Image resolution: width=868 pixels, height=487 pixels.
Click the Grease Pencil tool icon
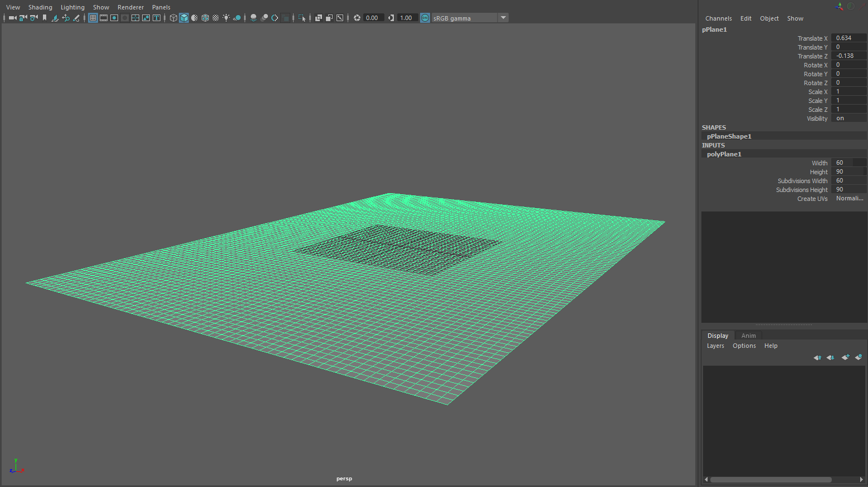point(76,18)
